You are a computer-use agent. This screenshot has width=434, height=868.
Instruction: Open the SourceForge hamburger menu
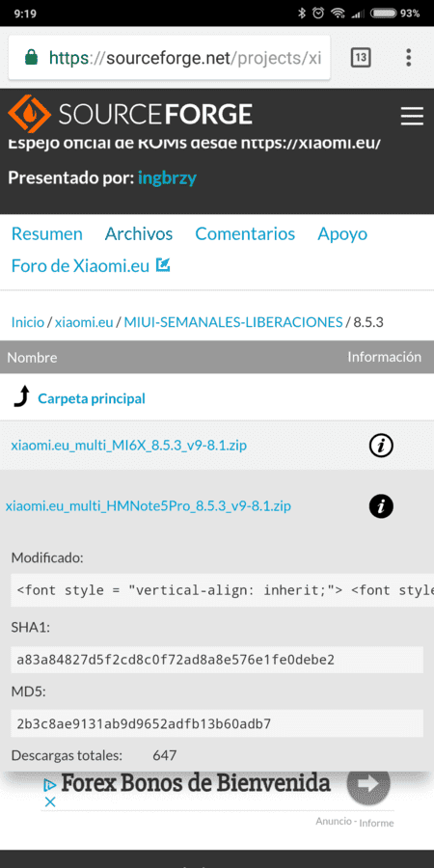click(411, 116)
